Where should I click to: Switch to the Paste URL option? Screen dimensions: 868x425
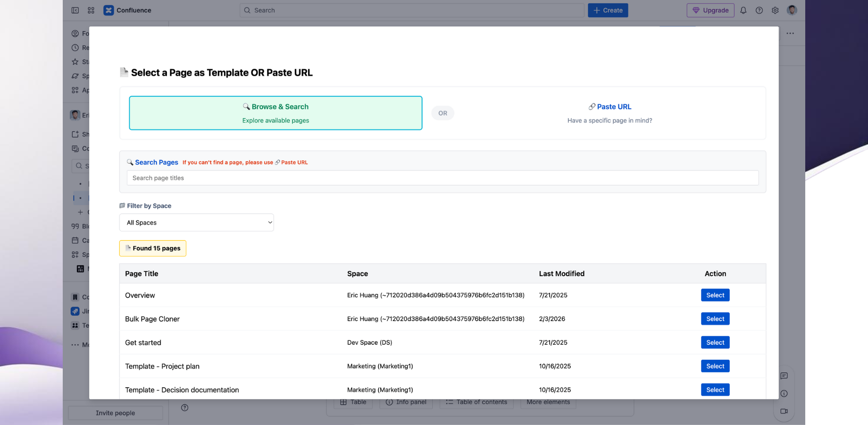pyautogui.click(x=609, y=106)
